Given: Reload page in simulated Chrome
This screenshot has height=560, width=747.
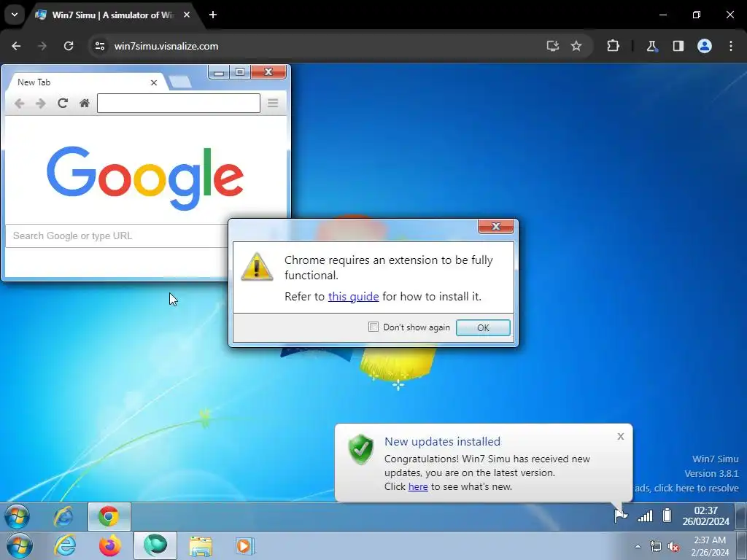Looking at the screenshot, I should pyautogui.click(x=63, y=104).
